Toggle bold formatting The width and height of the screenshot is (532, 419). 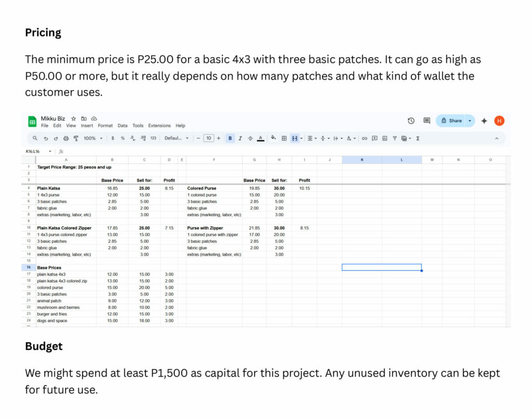tap(230, 138)
